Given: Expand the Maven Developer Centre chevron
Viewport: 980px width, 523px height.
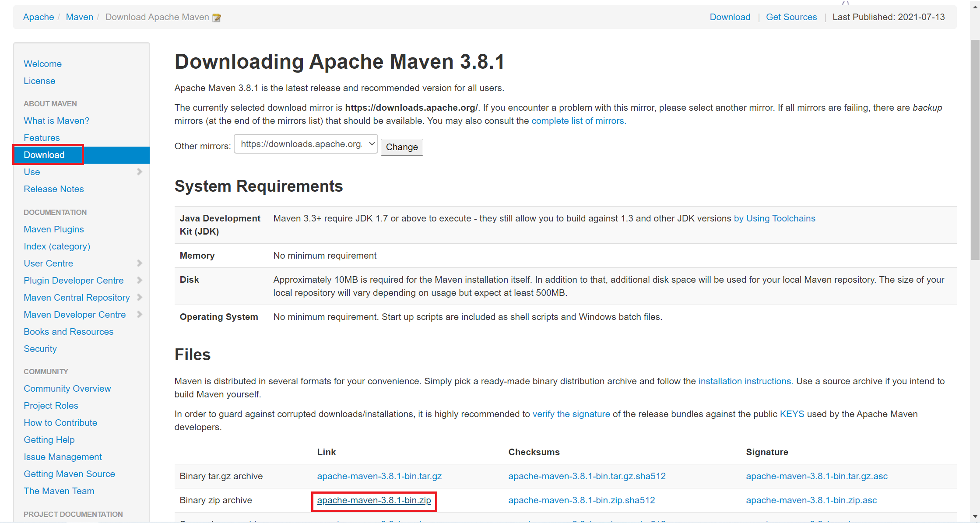Looking at the screenshot, I should click(139, 315).
